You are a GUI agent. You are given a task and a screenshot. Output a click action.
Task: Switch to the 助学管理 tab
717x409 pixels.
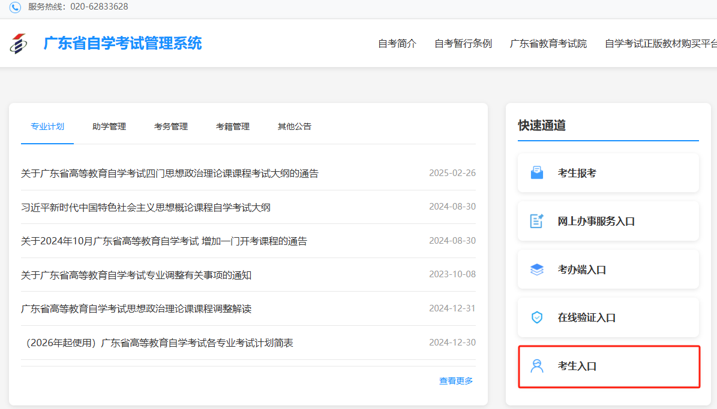tap(109, 127)
